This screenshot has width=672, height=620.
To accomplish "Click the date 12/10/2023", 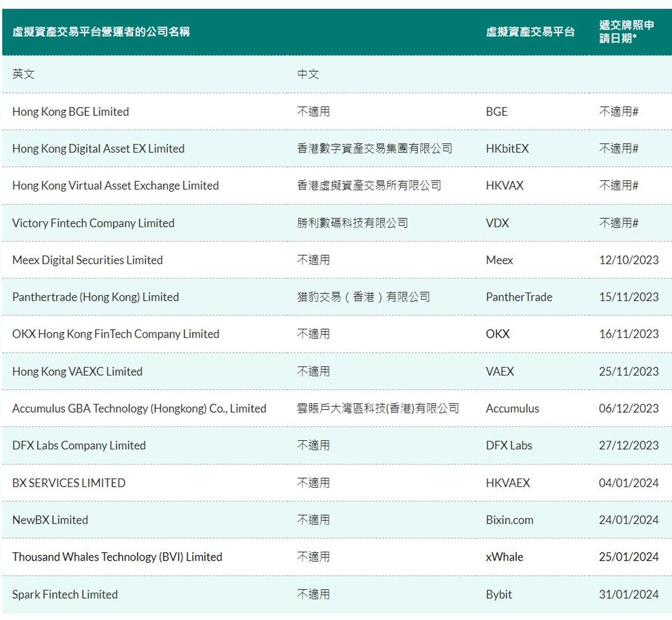I will click(x=629, y=260).
